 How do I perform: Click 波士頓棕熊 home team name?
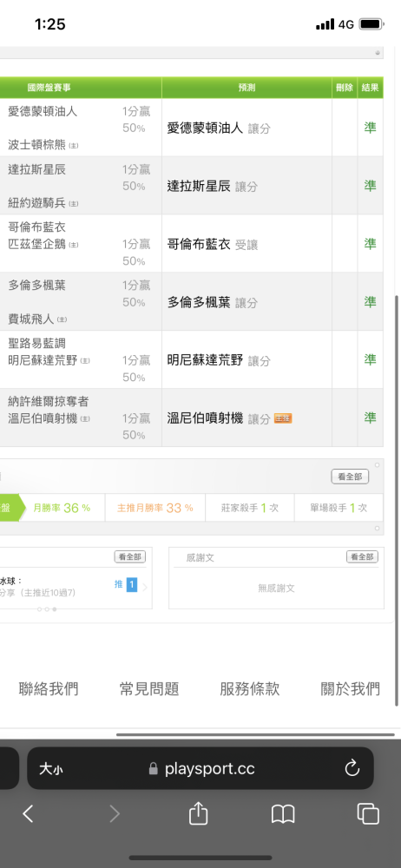click(36, 145)
